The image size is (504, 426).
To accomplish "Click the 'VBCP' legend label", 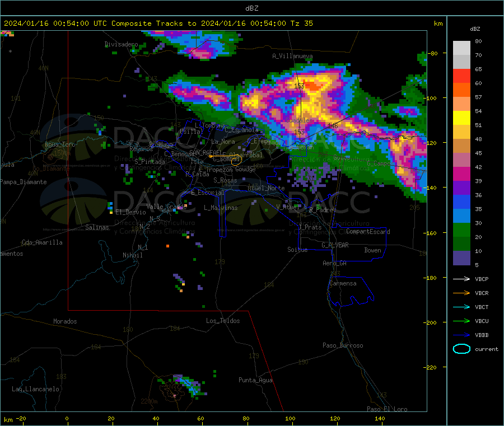I will click(x=482, y=279).
